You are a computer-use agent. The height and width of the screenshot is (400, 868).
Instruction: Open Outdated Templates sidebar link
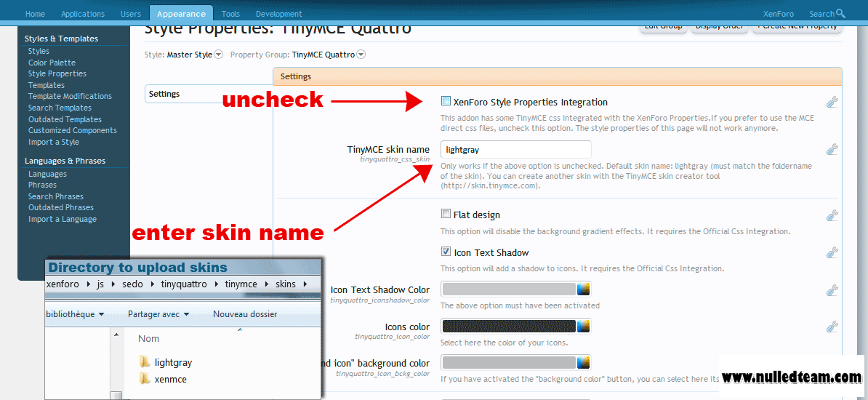click(x=65, y=119)
